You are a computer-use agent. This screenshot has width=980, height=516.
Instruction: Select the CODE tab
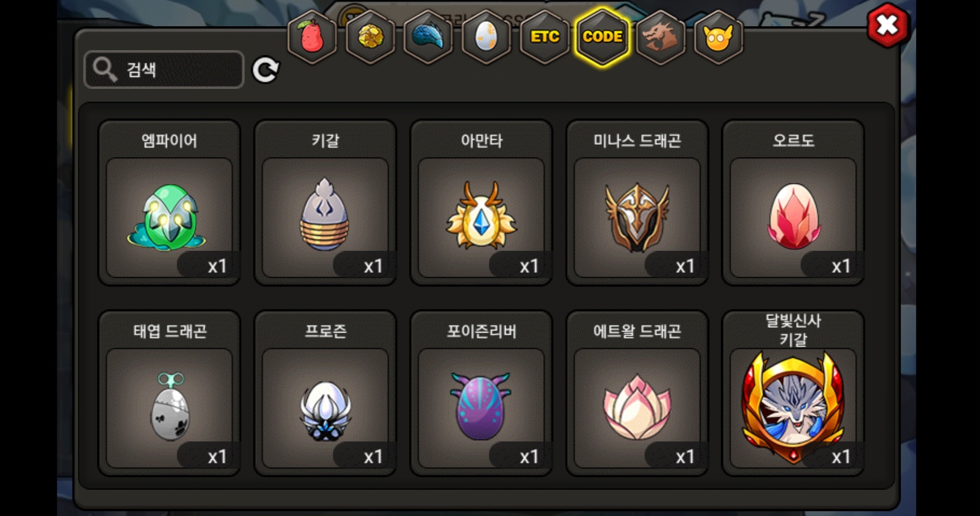603,37
